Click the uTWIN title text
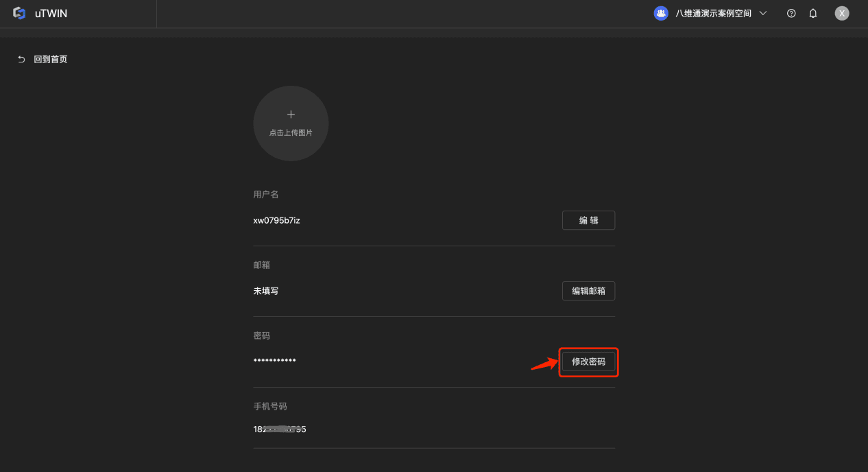The height and width of the screenshot is (472, 868). (x=51, y=14)
